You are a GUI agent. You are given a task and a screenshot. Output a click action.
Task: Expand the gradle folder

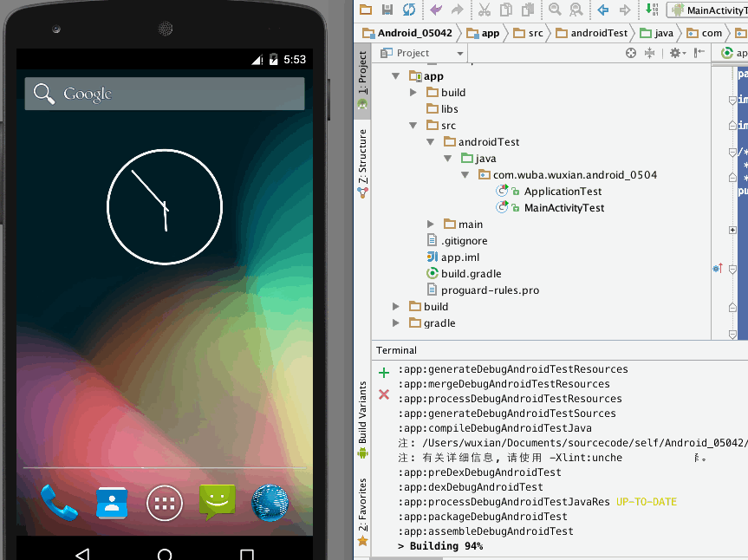tap(395, 323)
